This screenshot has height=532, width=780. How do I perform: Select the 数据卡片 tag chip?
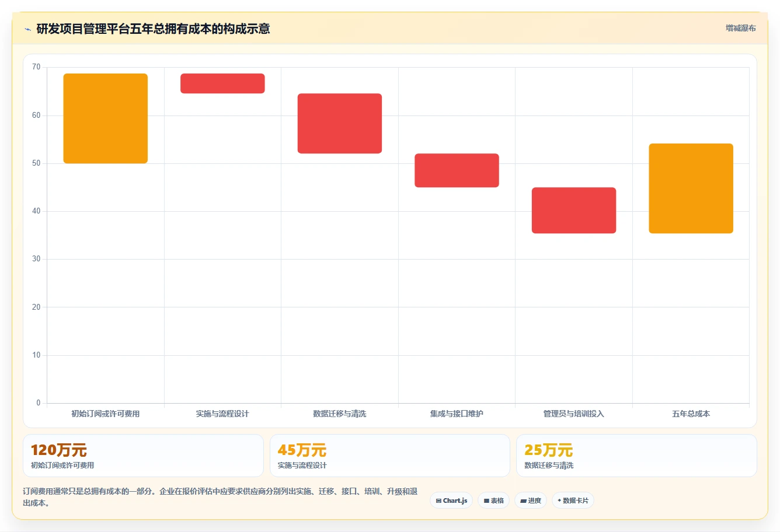point(573,501)
